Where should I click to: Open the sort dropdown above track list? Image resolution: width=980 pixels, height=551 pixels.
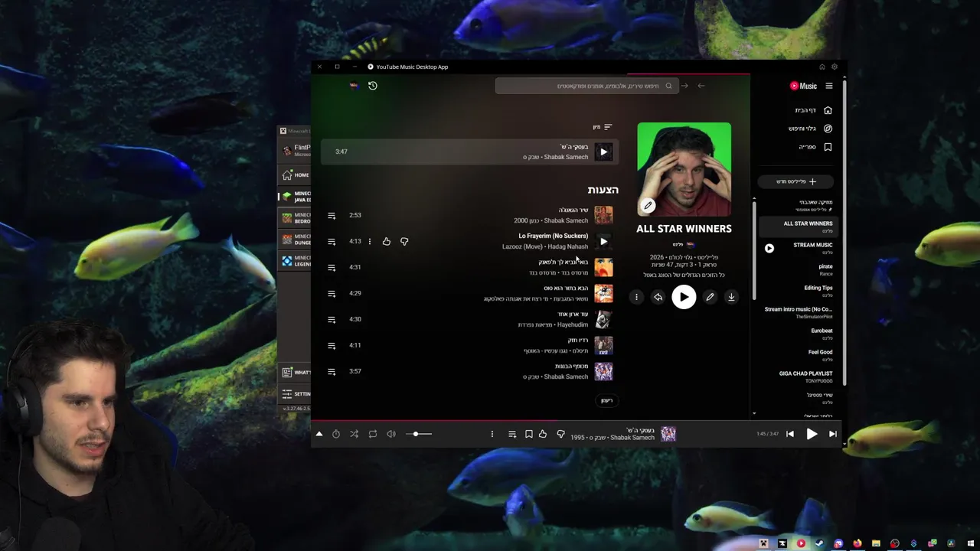coord(603,127)
